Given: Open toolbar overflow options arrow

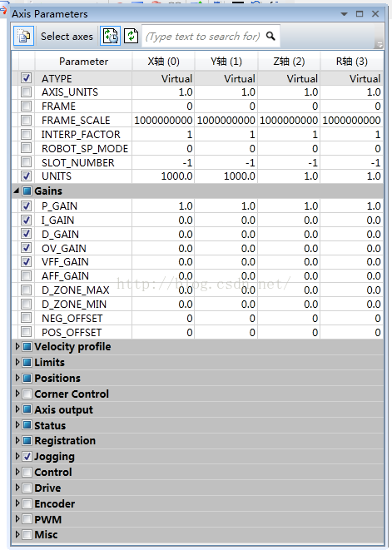Looking at the screenshot, I should 379,45.
